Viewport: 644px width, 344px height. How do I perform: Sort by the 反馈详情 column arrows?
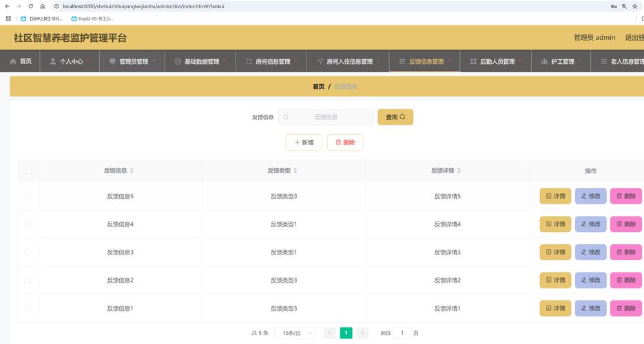(x=459, y=171)
